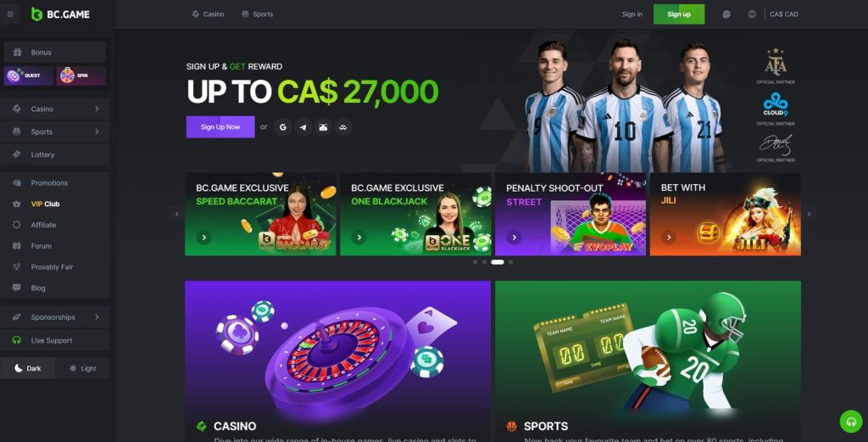Open the chat bubble icon in header
This screenshot has width=868, height=442.
click(726, 14)
